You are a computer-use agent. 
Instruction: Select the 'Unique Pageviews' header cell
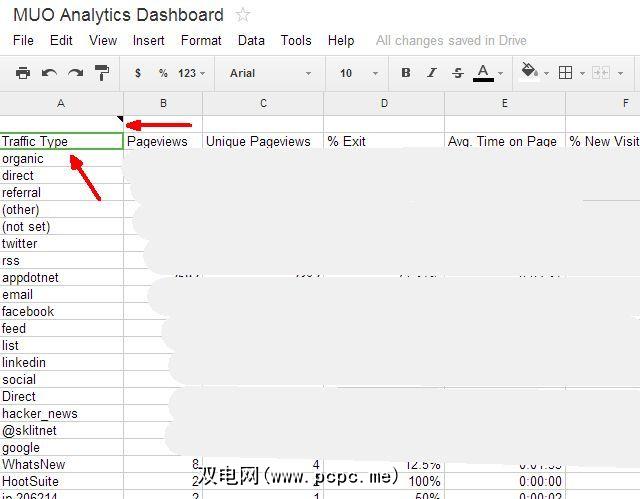[x=263, y=141]
